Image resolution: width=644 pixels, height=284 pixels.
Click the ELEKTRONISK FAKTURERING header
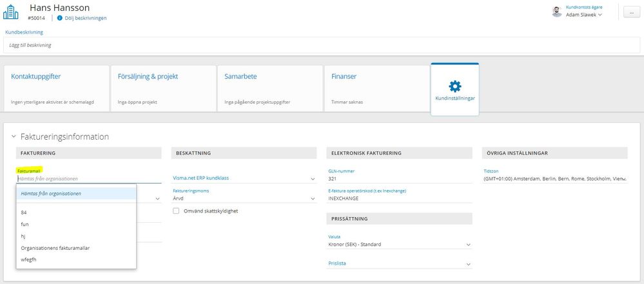(399, 153)
